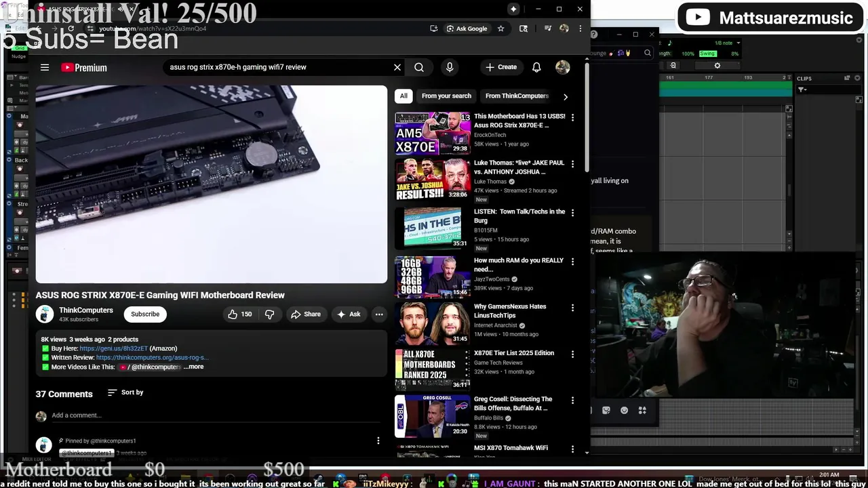Screen dimensions: 868x488
Task: Dislike the video with thumbs down
Action: click(270, 314)
